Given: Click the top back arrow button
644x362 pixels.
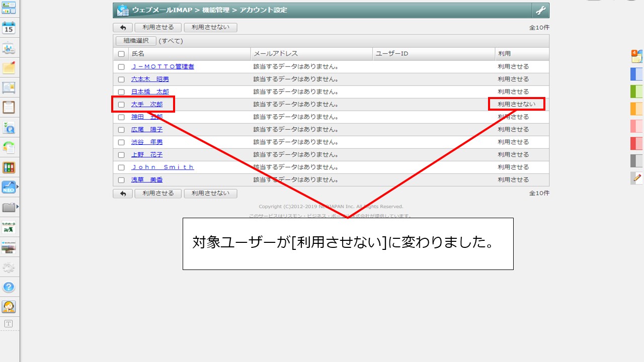Looking at the screenshot, I should pos(123,28).
